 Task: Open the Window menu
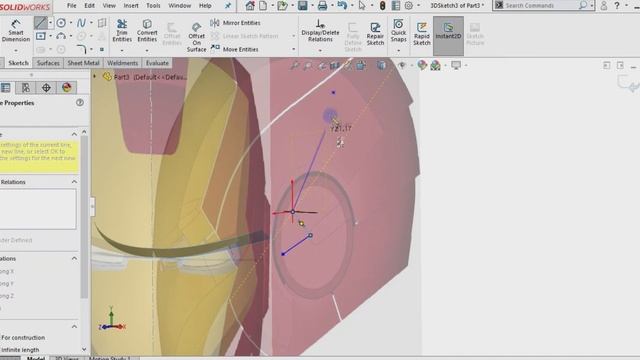click(180, 6)
